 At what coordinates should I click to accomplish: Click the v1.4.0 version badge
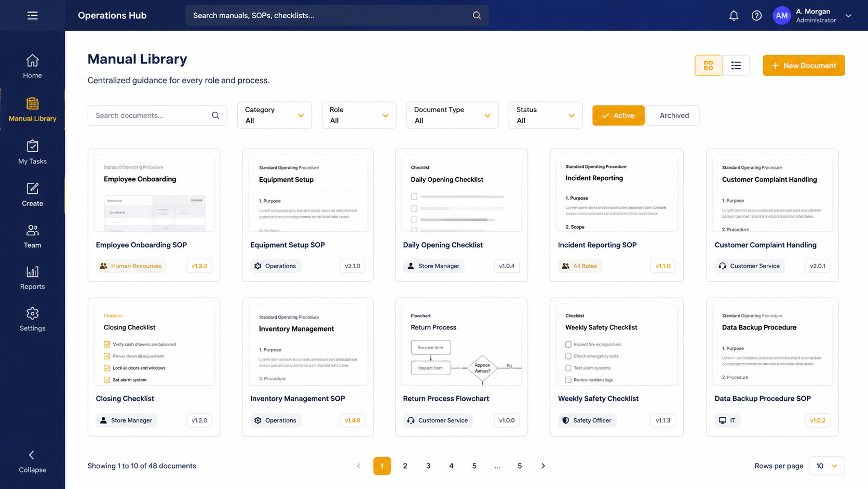[x=352, y=420]
